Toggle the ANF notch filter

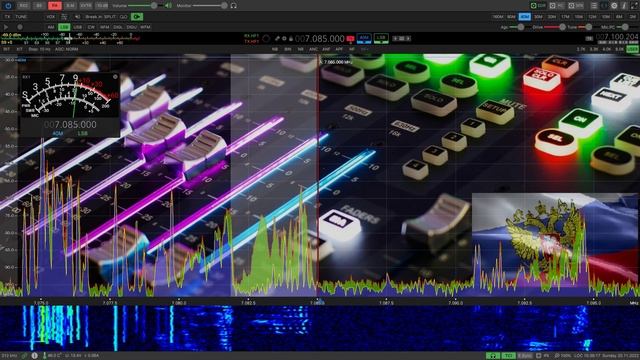(326, 49)
